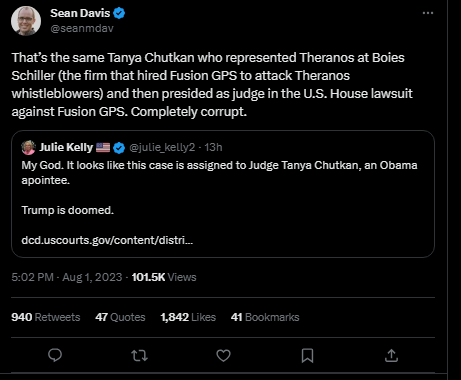Open the three-dot more options menu
Viewport: 461px width, 380px height.
click(428, 13)
